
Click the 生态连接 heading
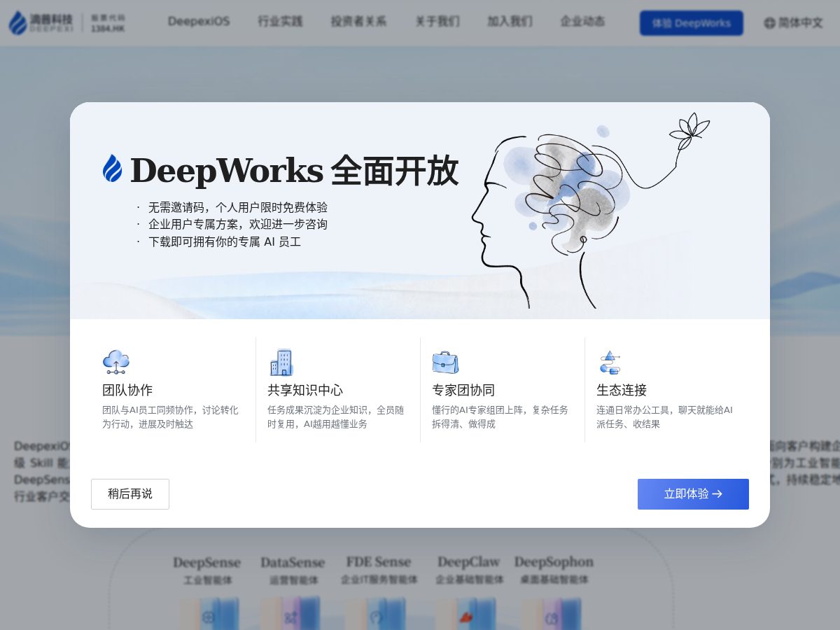(x=622, y=390)
